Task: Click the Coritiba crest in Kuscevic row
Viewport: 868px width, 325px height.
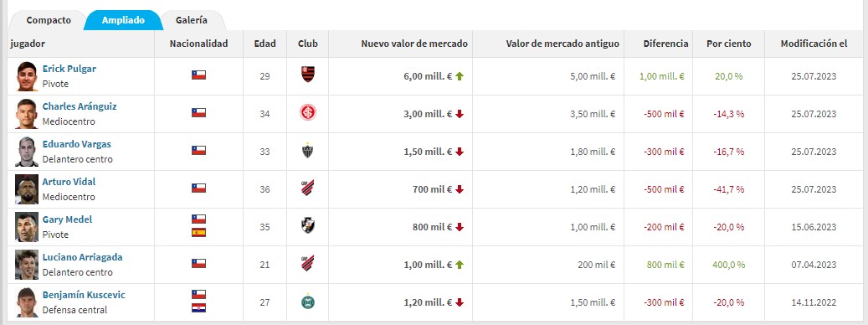Action: 308,302
